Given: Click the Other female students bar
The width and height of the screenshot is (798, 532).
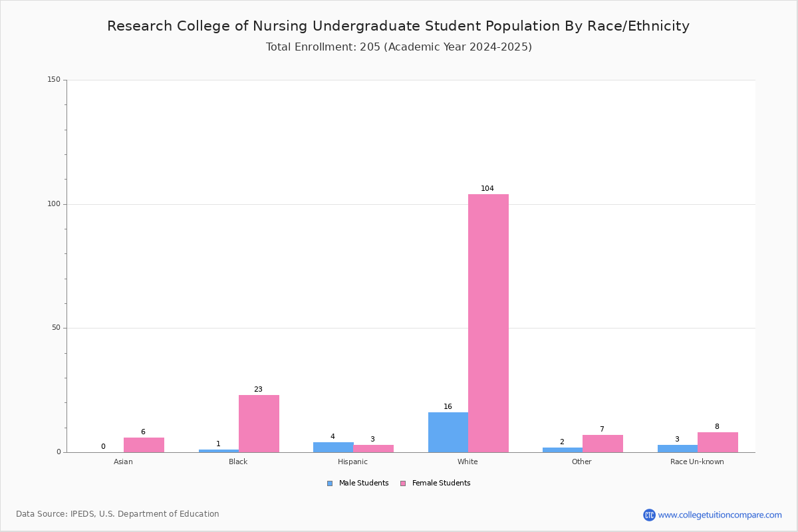Looking at the screenshot, I should 602,444.
